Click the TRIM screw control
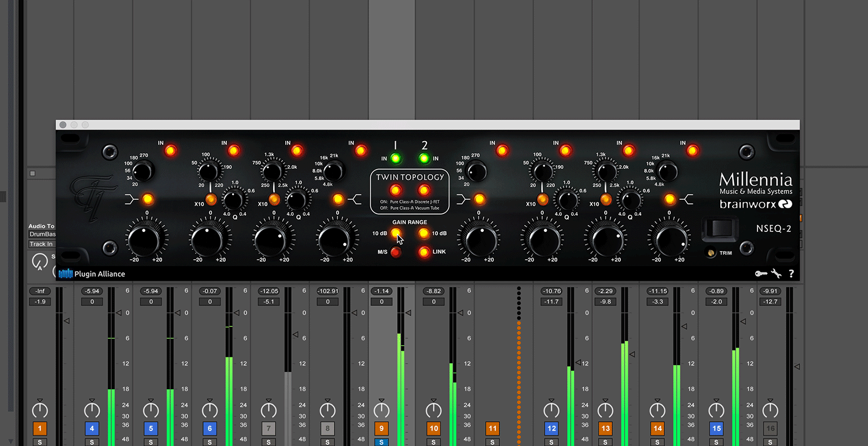Viewport: 868px width, 446px height. (711, 253)
